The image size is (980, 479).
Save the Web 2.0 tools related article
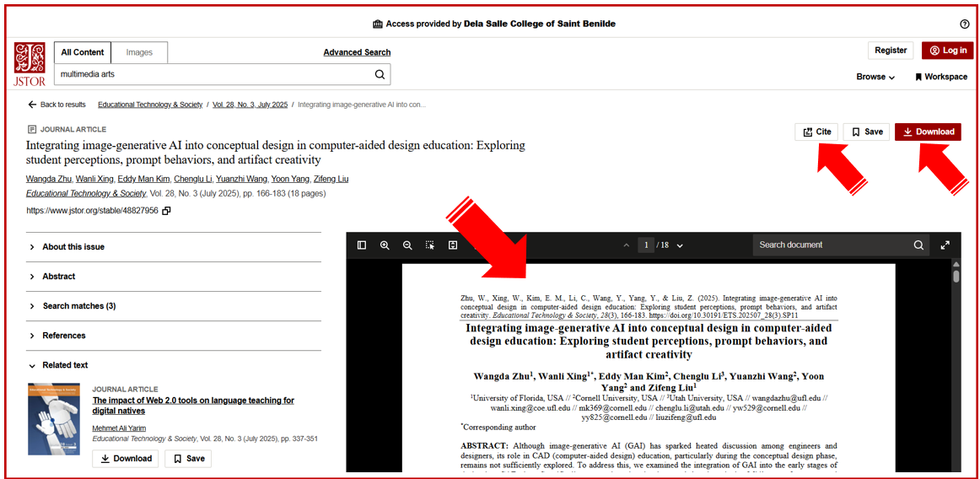point(188,459)
